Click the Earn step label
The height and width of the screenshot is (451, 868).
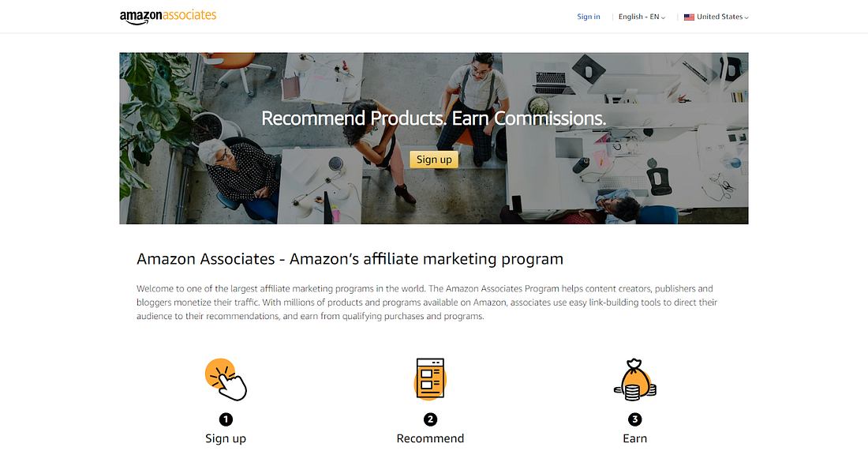click(x=635, y=438)
